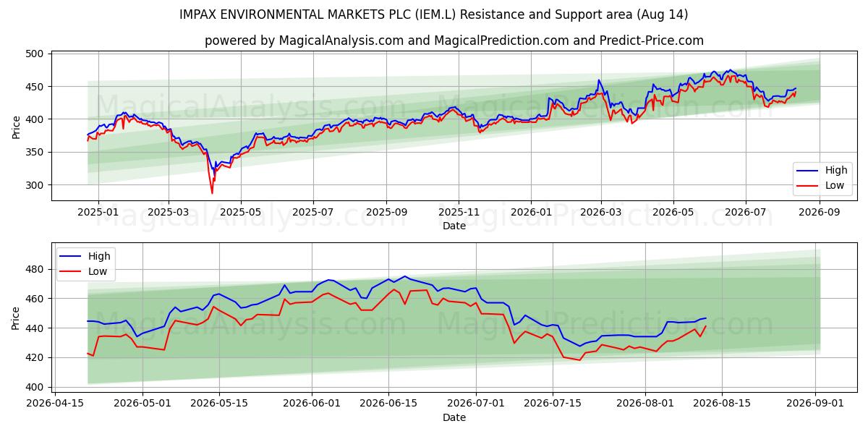868x434 pixels.
Task: Click the bottom chart 'Date' axis label
Action: [x=454, y=417]
